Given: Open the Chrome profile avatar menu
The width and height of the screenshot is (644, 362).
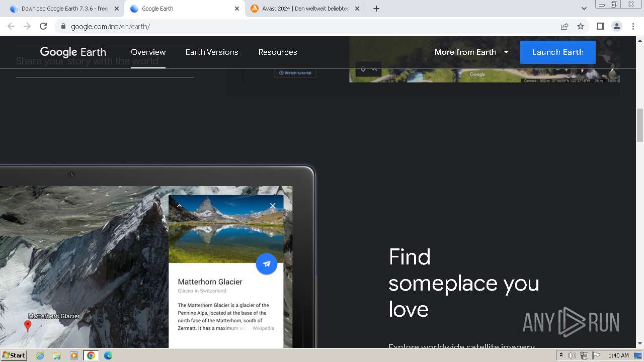Looking at the screenshot, I should [x=616, y=26].
